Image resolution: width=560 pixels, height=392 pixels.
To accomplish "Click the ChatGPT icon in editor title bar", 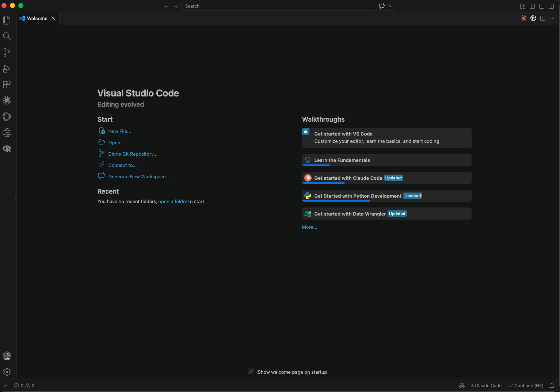I will click(x=533, y=18).
